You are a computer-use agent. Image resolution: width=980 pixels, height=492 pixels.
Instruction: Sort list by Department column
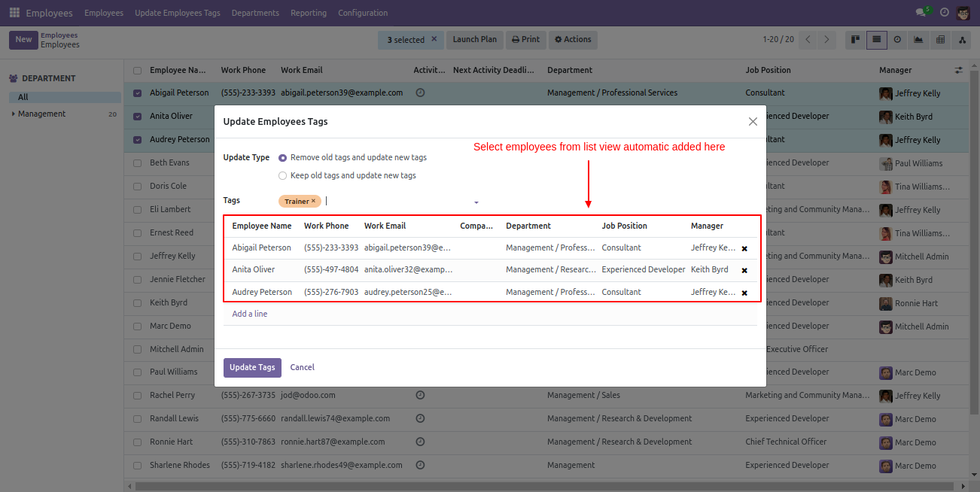tap(570, 70)
